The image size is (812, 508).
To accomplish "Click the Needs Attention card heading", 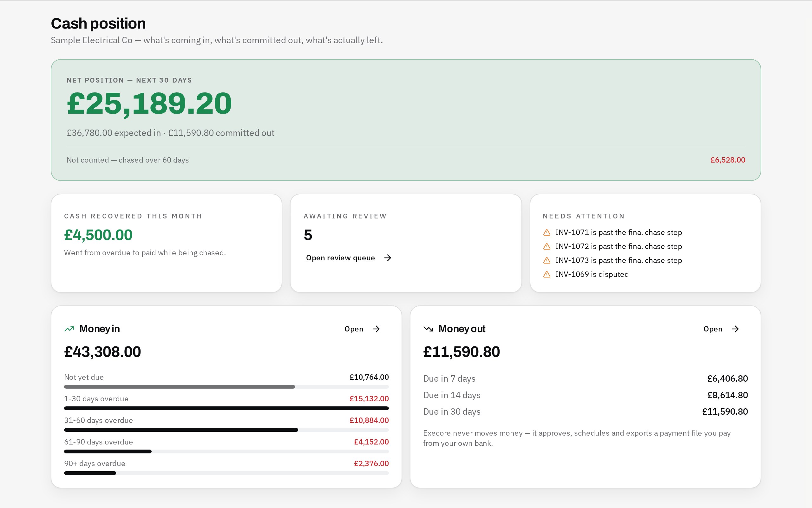I will pos(584,216).
